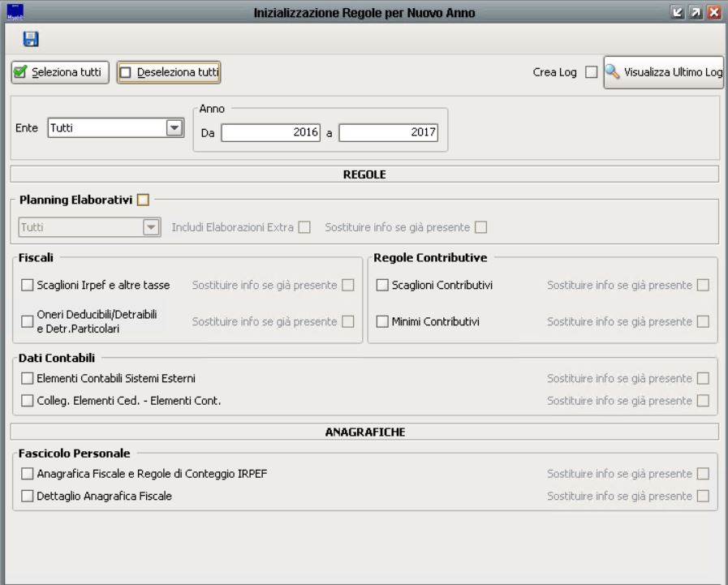Close the Inizializzazione Regole window
This screenshot has height=585, width=728.
click(714, 12)
